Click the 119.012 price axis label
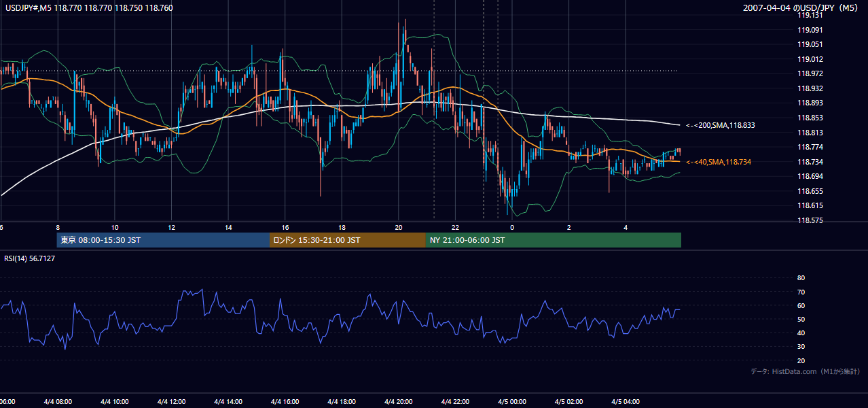Image resolution: width=868 pixels, height=408 pixels. click(810, 59)
